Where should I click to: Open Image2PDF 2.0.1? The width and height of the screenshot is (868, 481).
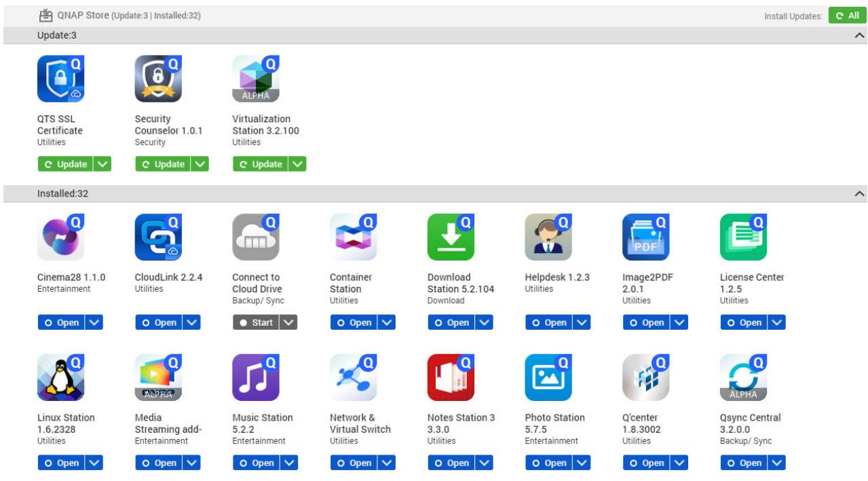coord(647,323)
